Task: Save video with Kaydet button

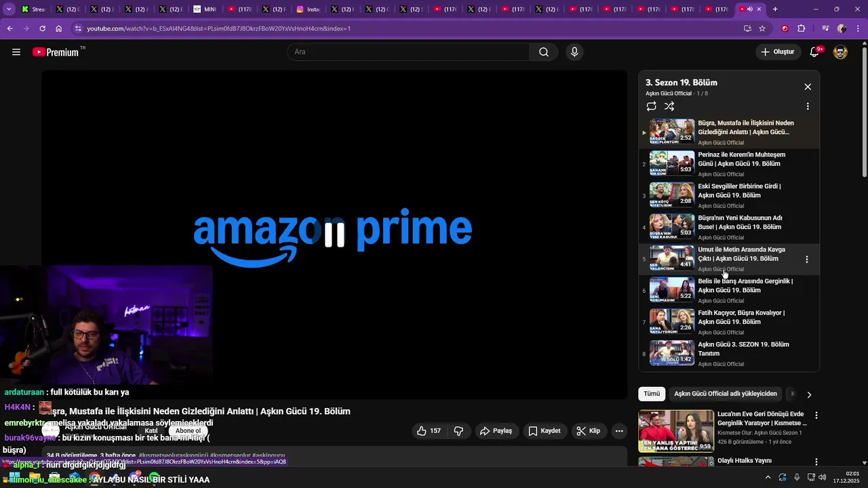Action: pyautogui.click(x=545, y=431)
